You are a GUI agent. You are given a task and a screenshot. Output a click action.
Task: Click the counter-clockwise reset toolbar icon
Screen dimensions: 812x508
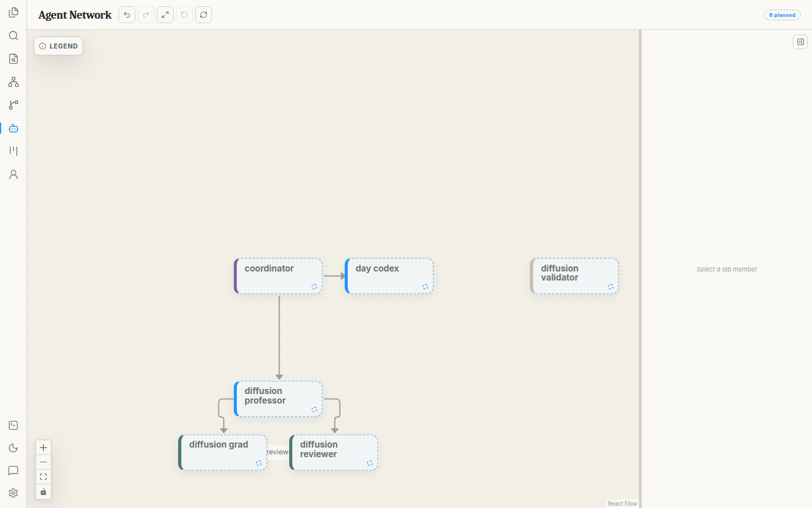184,15
